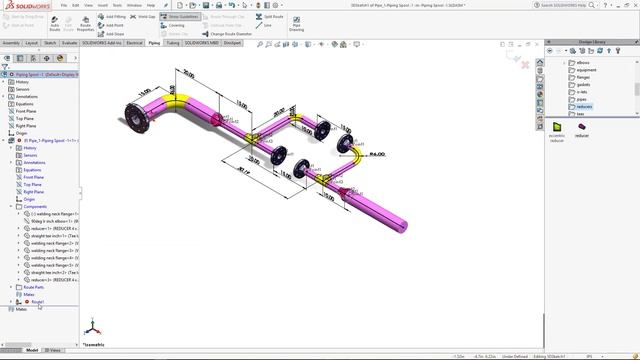Viewport: 640px width, 360px height.
Task: Open Route Properties
Action: (85, 24)
